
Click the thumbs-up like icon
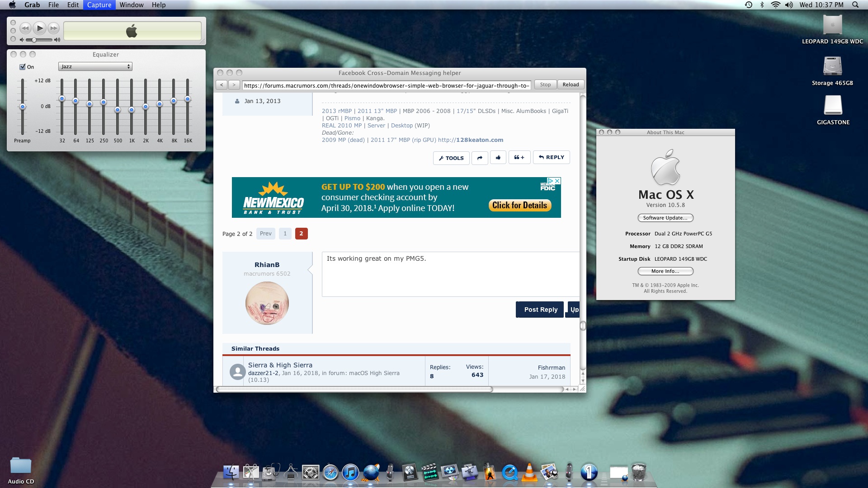pyautogui.click(x=498, y=158)
